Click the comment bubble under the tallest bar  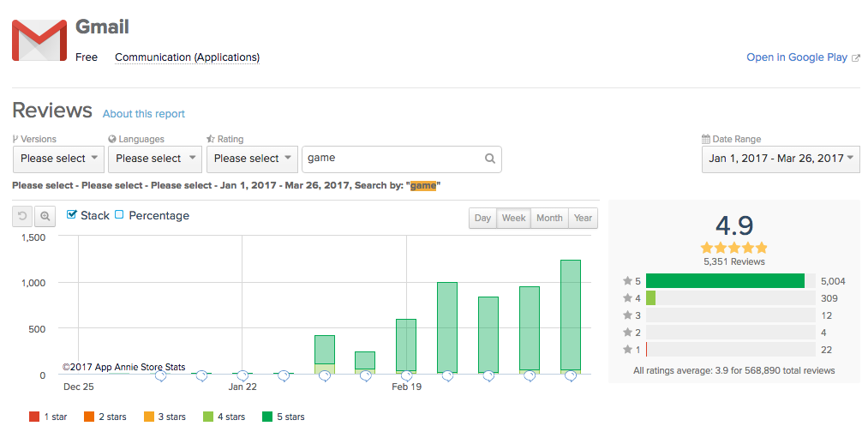571,376
